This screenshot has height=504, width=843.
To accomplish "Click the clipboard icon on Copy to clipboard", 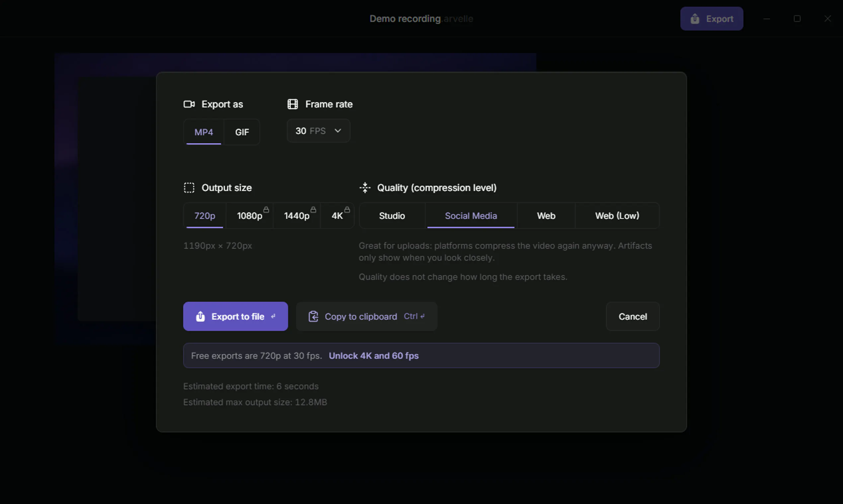I will point(313,316).
